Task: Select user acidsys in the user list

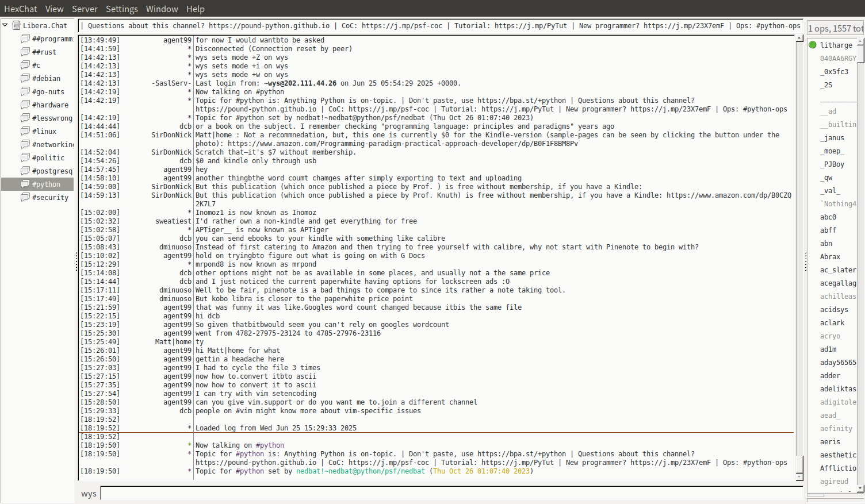Action: tap(835, 309)
